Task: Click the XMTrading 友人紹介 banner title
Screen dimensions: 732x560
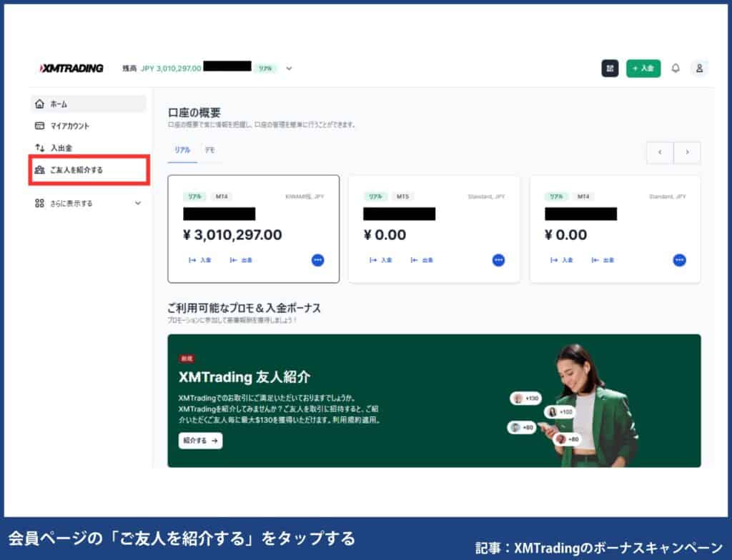Action: [244, 376]
